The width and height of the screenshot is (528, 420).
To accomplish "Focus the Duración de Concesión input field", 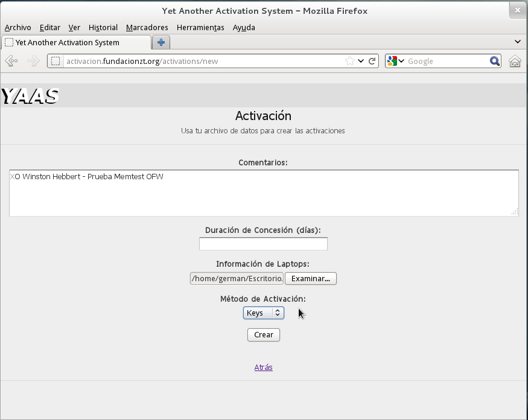I will [x=263, y=244].
